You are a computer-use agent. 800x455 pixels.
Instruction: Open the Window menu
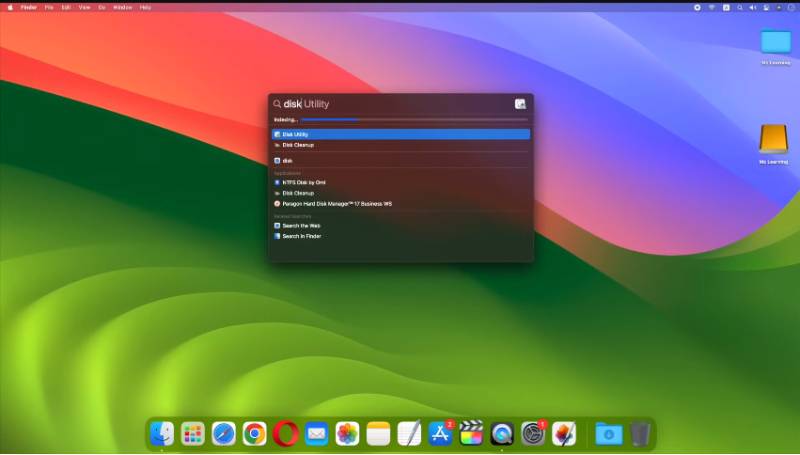coord(122,7)
